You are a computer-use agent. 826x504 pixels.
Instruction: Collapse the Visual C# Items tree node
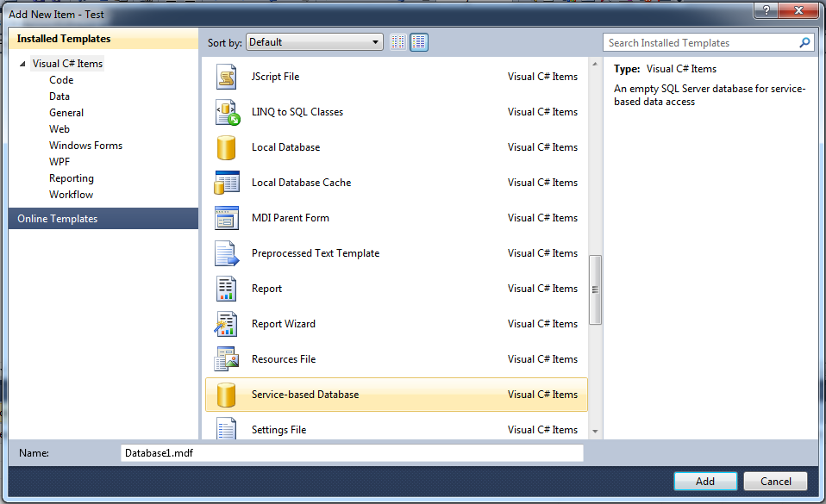[22, 64]
